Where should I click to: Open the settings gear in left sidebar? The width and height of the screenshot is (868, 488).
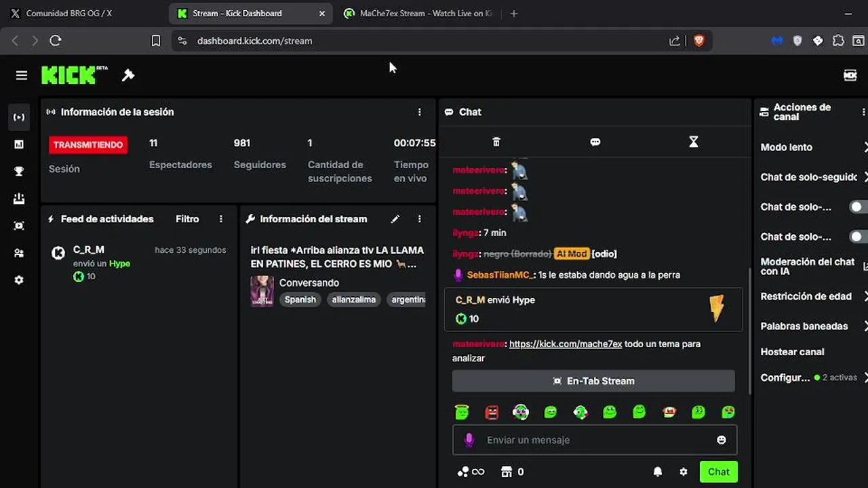[19, 279]
